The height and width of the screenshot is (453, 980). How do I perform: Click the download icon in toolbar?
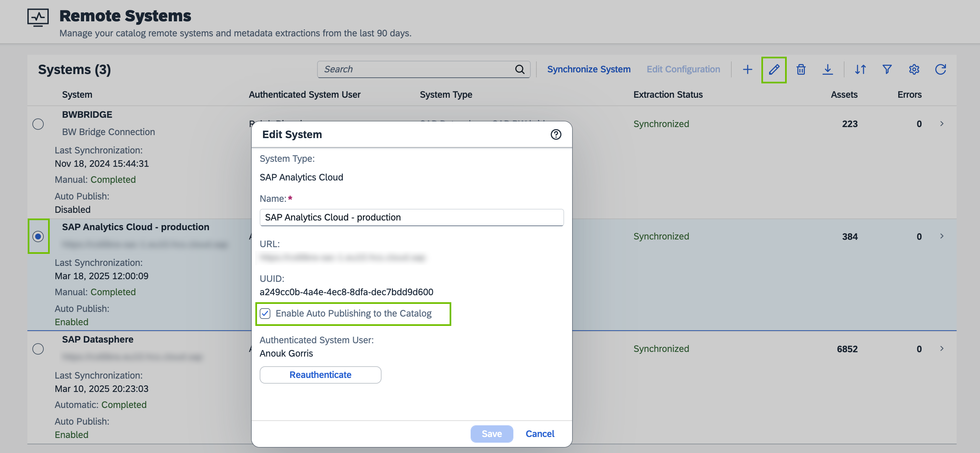(x=827, y=69)
